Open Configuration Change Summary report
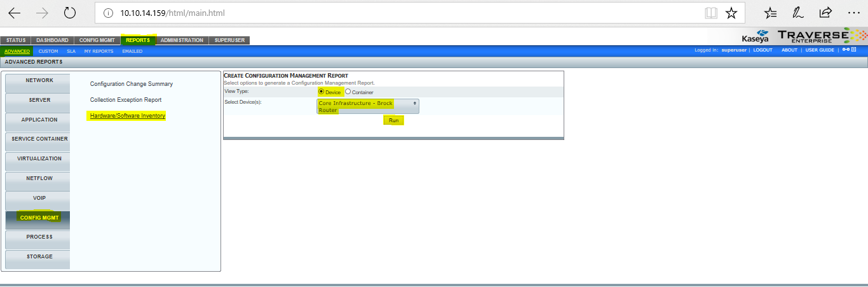Screen dimensions: 868x287 tap(132, 83)
